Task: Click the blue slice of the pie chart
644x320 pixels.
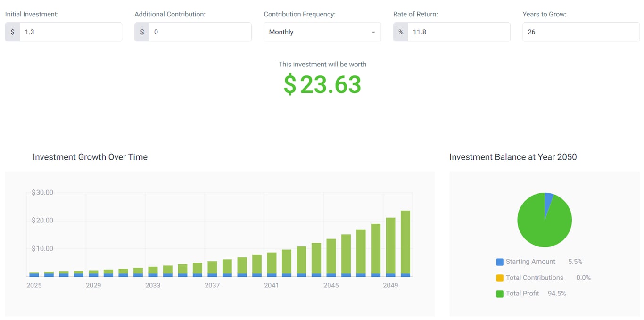Action: pyautogui.click(x=548, y=198)
